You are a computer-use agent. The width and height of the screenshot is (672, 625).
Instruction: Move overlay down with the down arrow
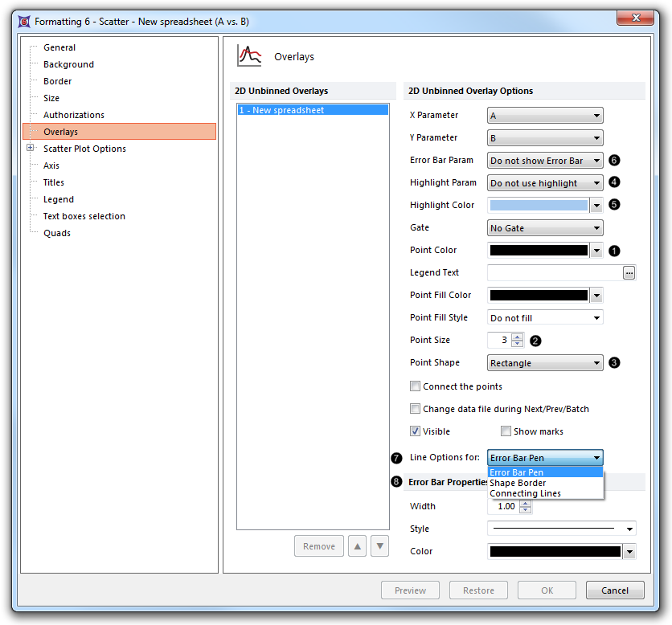click(x=380, y=546)
